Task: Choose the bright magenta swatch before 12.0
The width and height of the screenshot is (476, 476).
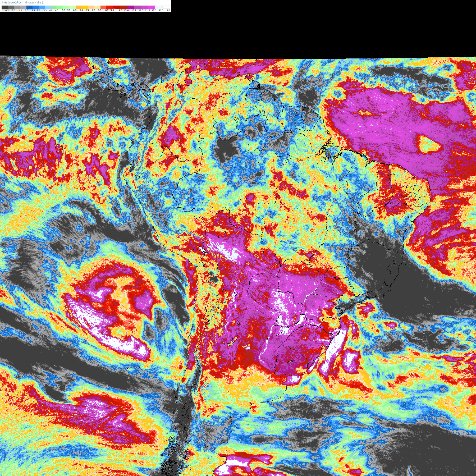Action: (x=152, y=7)
